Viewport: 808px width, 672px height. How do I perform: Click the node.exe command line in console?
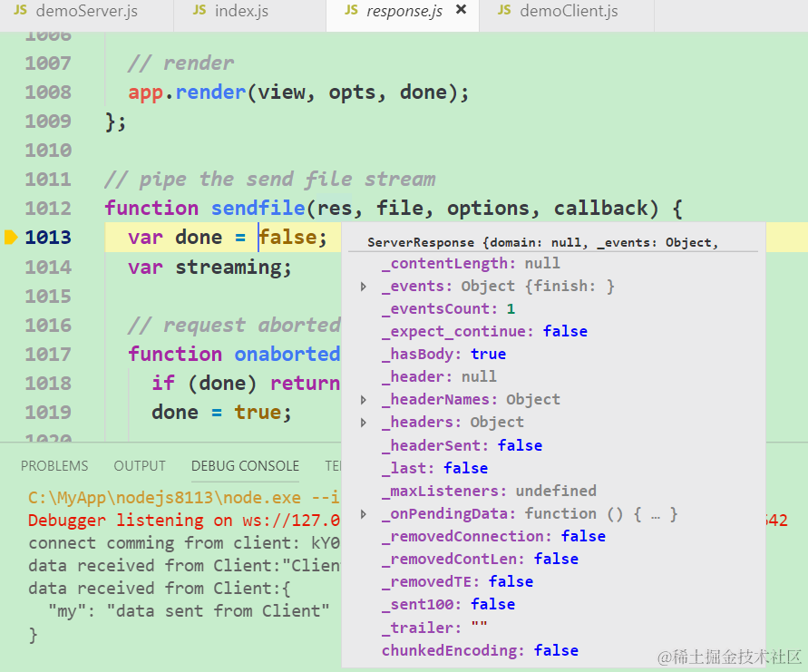pyautogui.click(x=184, y=498)
